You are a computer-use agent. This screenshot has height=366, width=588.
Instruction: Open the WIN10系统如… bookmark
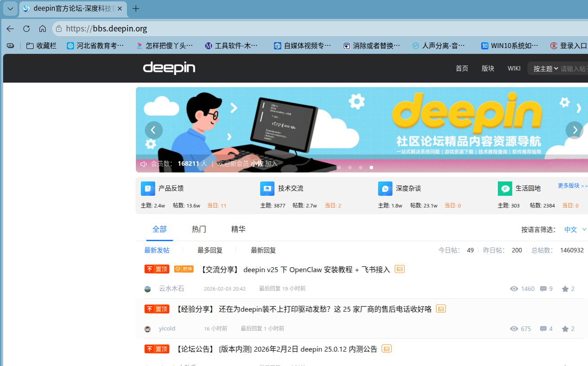(510, 45)
